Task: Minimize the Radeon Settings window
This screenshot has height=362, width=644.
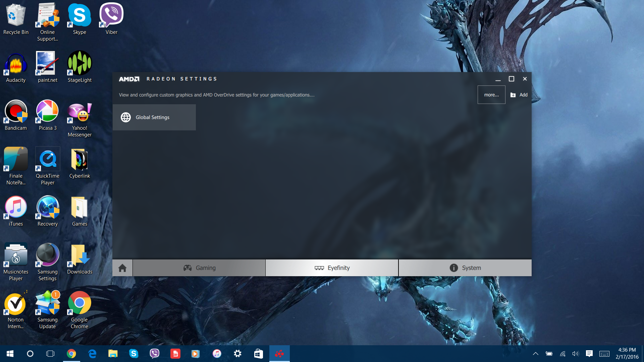Action: (x=498, y=79)
